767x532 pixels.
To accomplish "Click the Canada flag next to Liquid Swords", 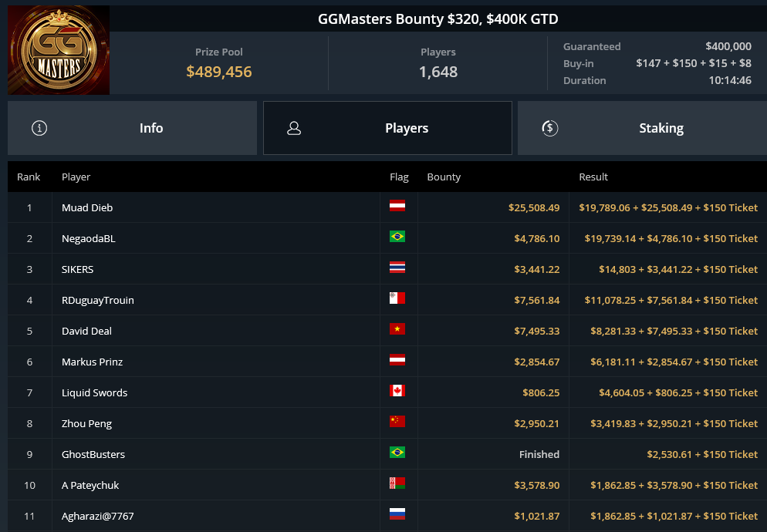I will point(397,392).
